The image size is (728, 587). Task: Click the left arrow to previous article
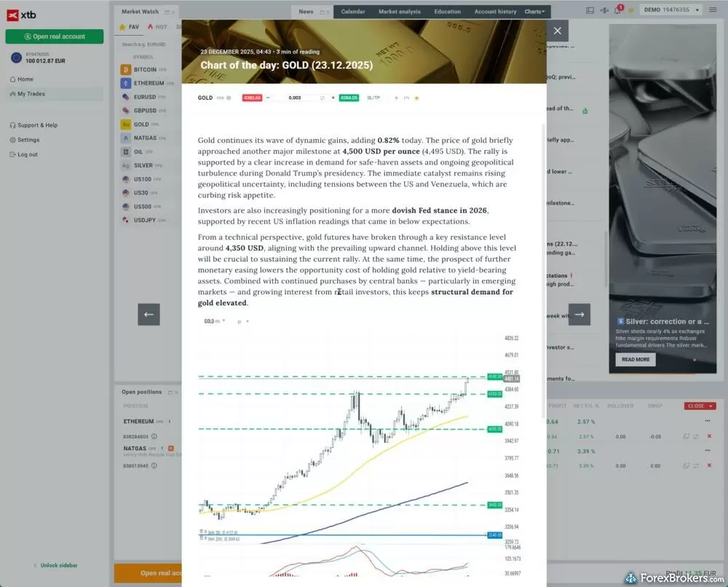[x=149, y=314]
